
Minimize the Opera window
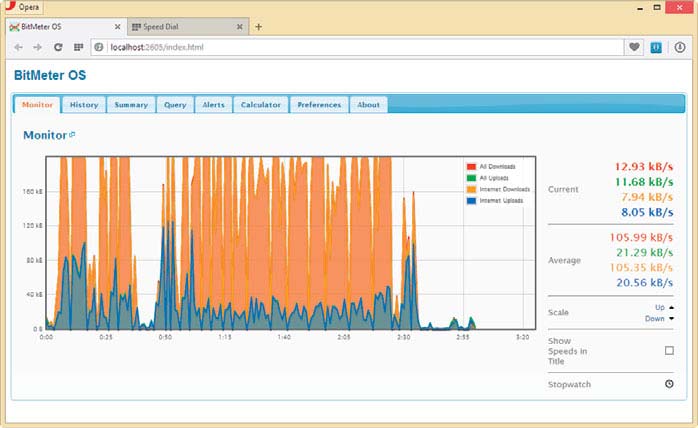pos(640,8)
